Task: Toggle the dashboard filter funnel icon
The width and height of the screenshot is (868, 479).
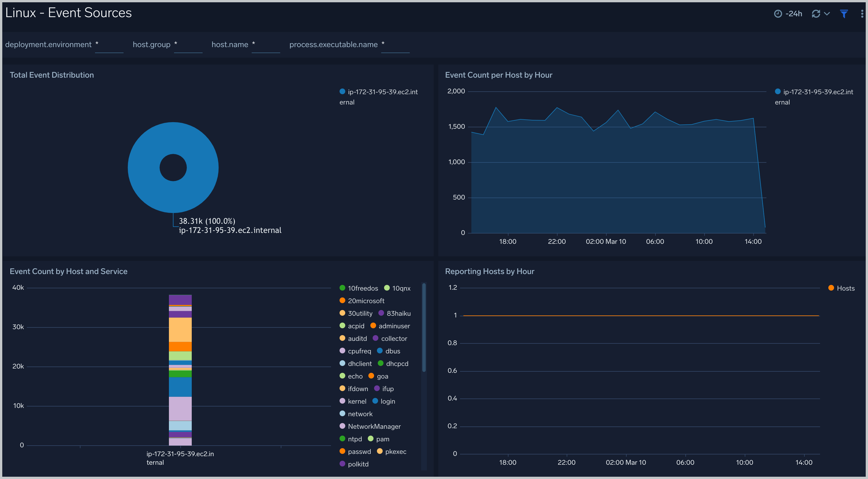Action: (844, 14)
